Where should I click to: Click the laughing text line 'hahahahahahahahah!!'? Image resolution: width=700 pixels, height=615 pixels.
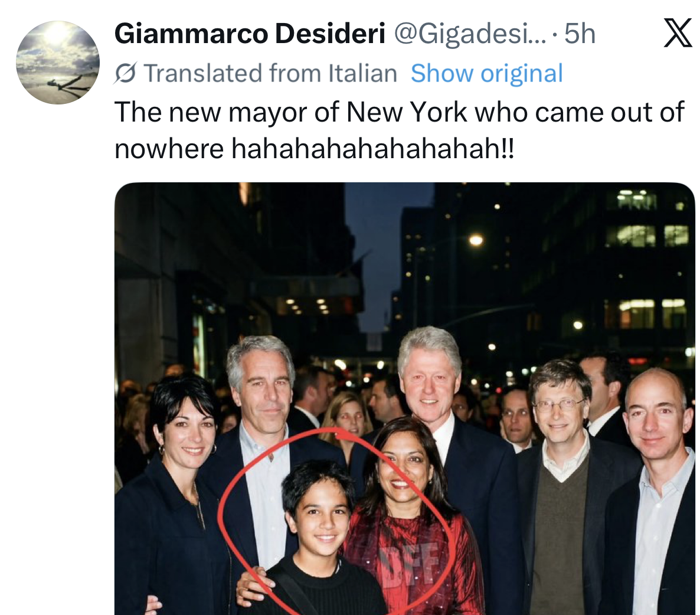click(373, 148)
